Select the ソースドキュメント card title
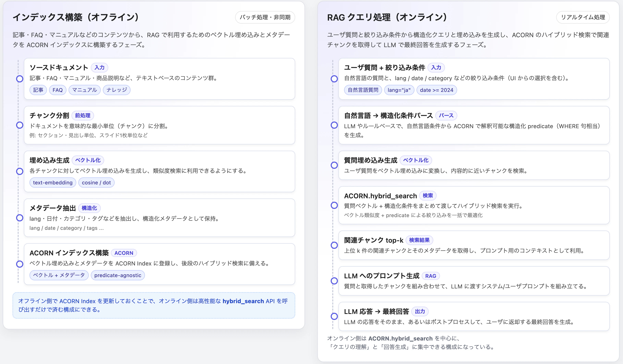This screenshot has height=364, width=623. 59,68
